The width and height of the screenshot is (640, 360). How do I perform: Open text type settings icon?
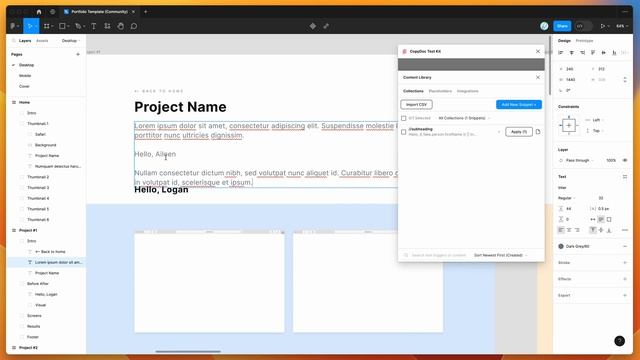(x=625, y=177)
